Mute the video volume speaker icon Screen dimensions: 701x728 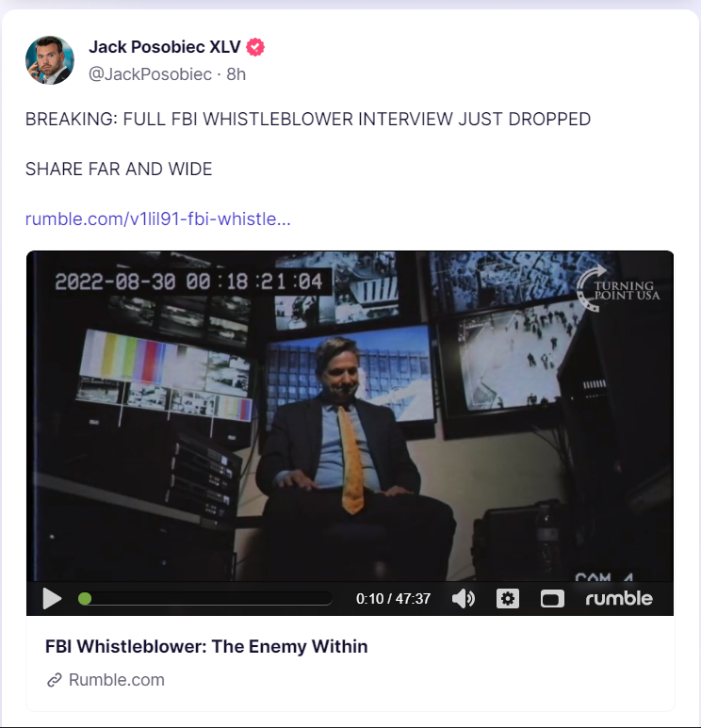tap(464, 598)
